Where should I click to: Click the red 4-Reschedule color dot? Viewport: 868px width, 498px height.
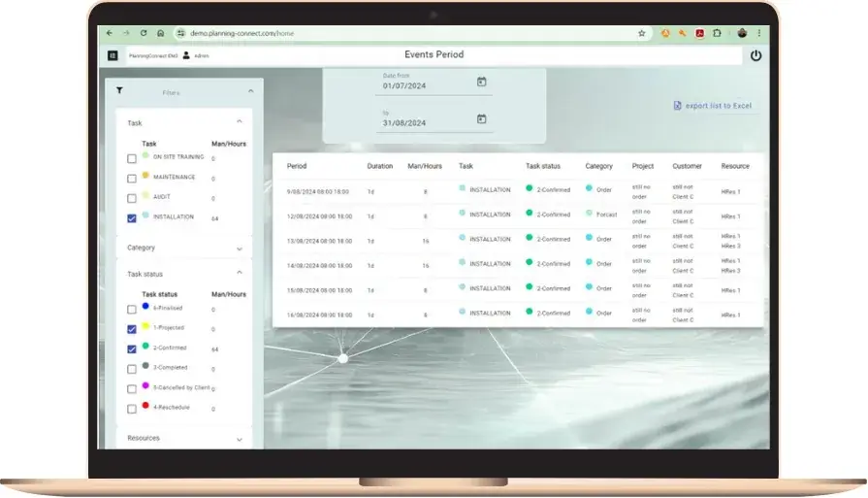click(145, 406)
